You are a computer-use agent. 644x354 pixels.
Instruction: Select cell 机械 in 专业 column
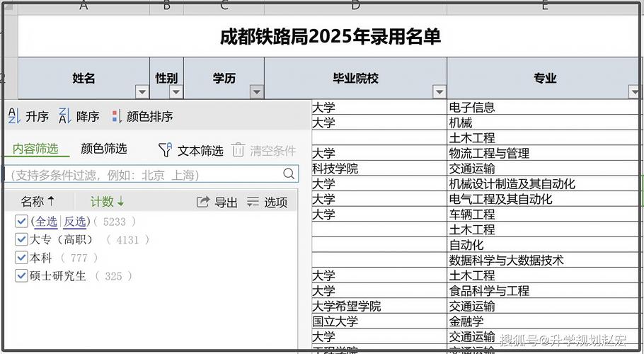543,122
